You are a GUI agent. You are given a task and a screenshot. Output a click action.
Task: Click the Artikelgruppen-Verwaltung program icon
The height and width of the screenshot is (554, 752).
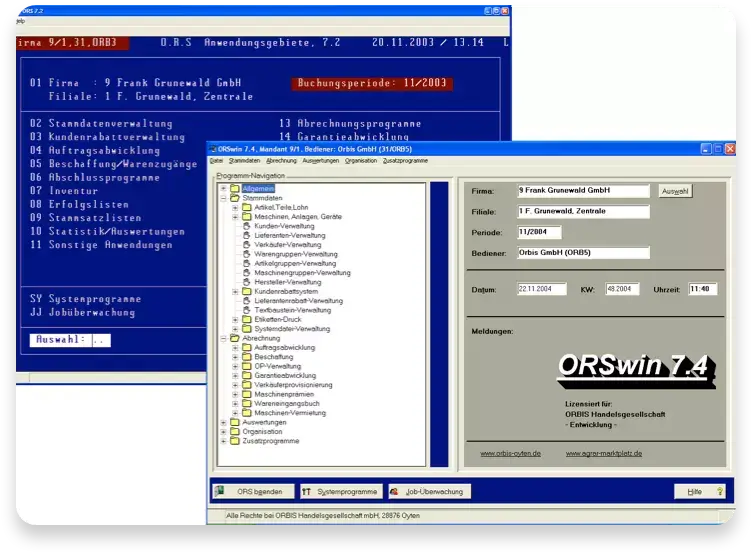pos(247,263)
